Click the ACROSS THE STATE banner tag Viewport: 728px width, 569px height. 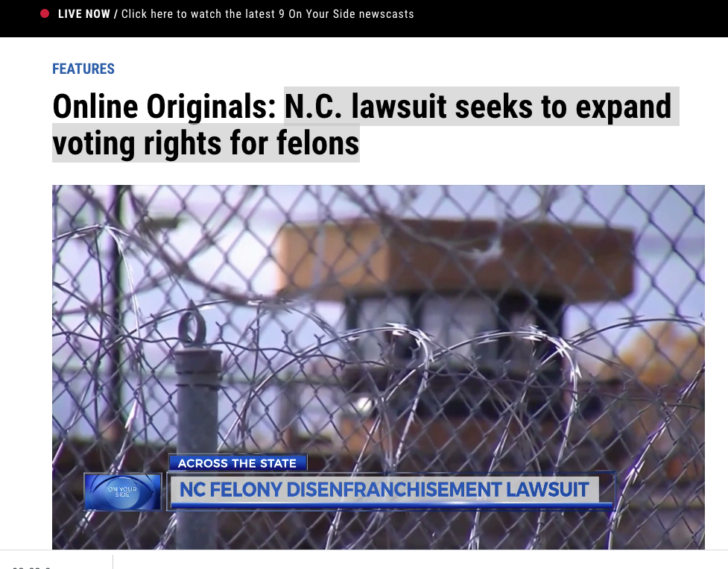coord(237,463)
